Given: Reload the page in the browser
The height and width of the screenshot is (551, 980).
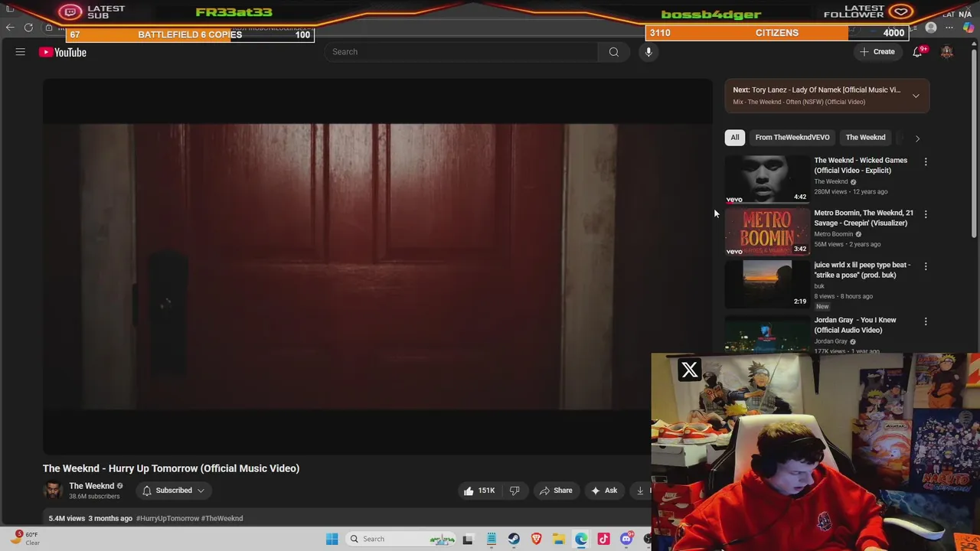Looking at the screenshot, I should [x=28, y=28].
